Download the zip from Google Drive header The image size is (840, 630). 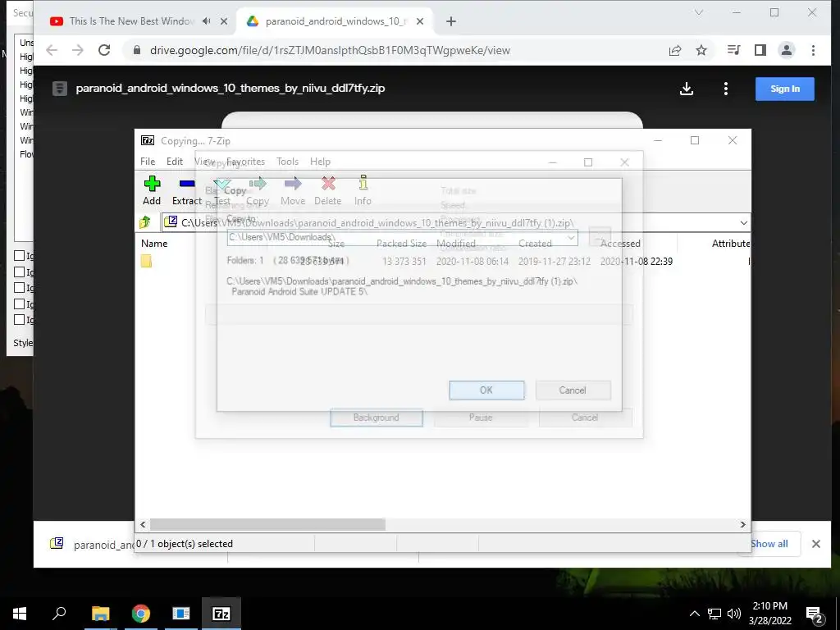point(687,89)
